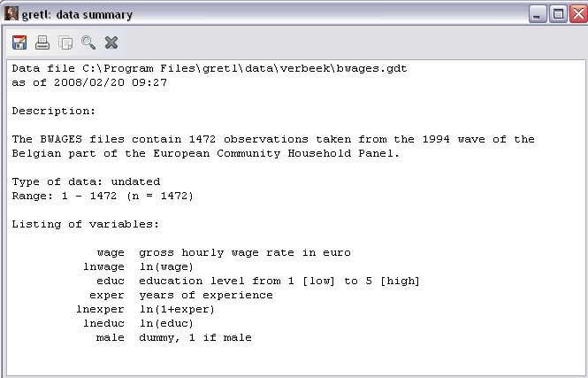Click 'years of experience' description
Screen dimensions: 588x378
pos(206,295)
